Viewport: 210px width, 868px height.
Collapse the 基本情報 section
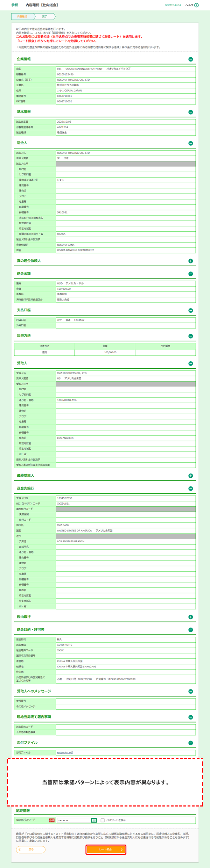tap(191, 112)
